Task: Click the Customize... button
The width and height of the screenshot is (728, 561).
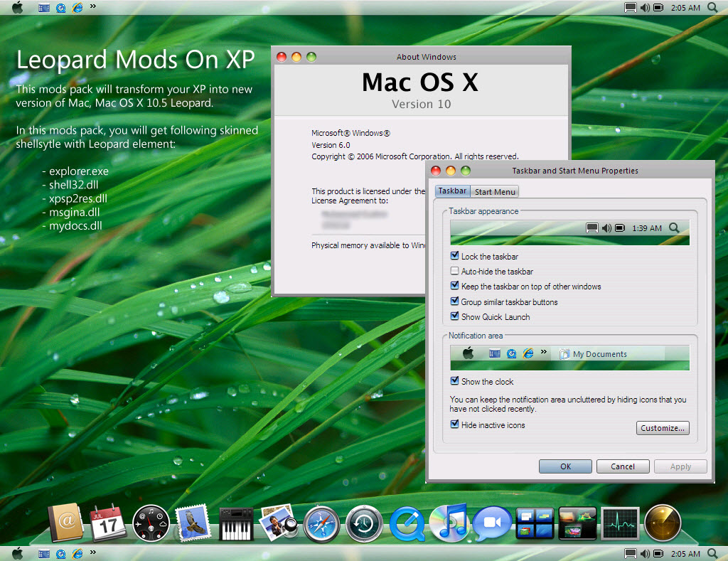Action: (663, 428)
